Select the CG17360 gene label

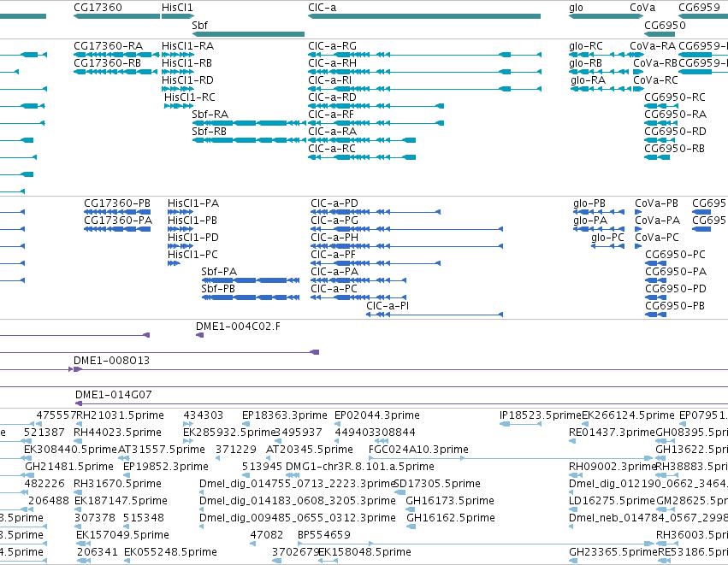coord(98,8)
